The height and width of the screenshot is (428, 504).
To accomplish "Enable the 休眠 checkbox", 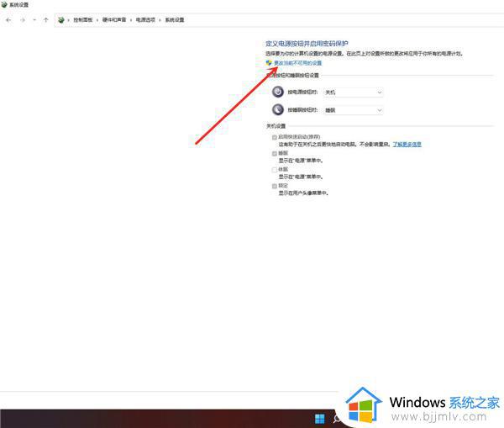I will (x=274, y=169).
